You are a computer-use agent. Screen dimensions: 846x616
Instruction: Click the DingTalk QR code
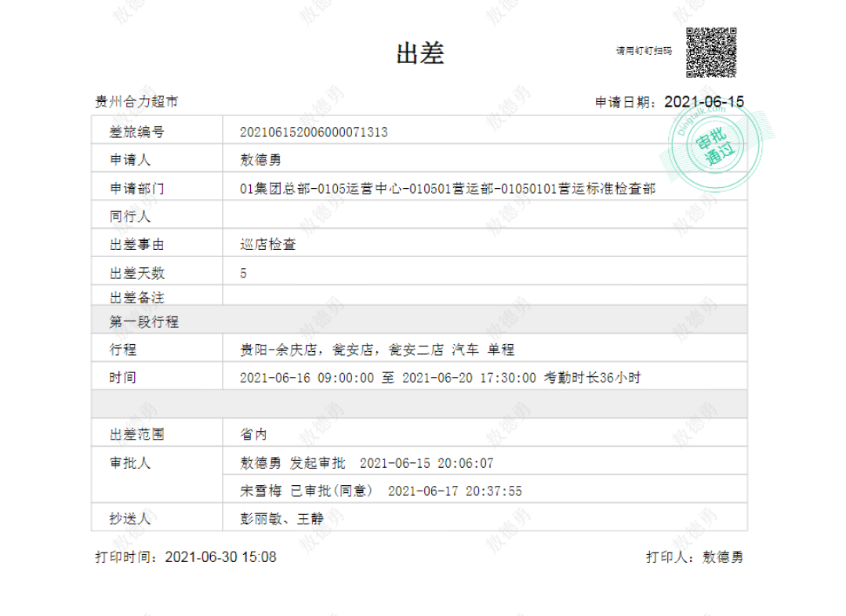(x=711, y=53)
